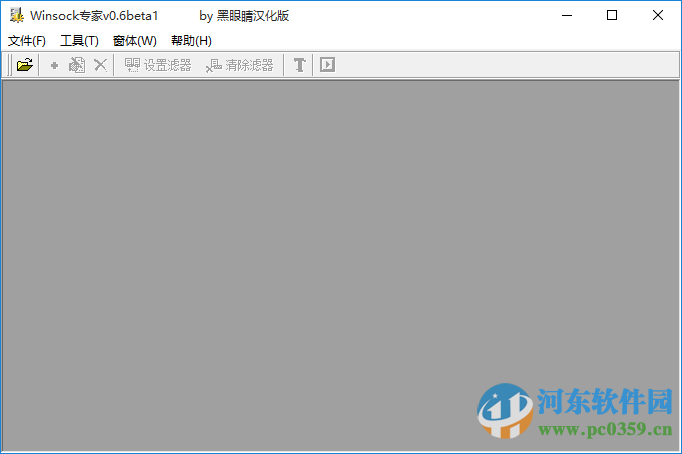Click the T text toolbar icon
Viewport: 682px width, 454px height.
click(x=300, y=65)
